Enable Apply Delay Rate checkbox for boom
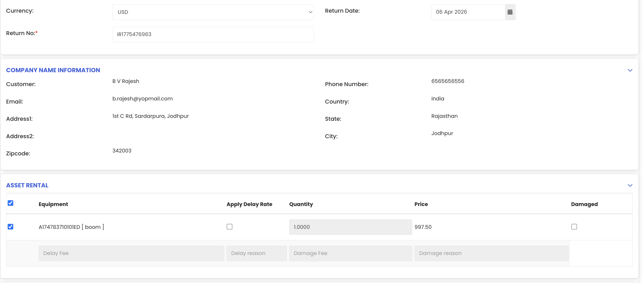 pos(229,227)
